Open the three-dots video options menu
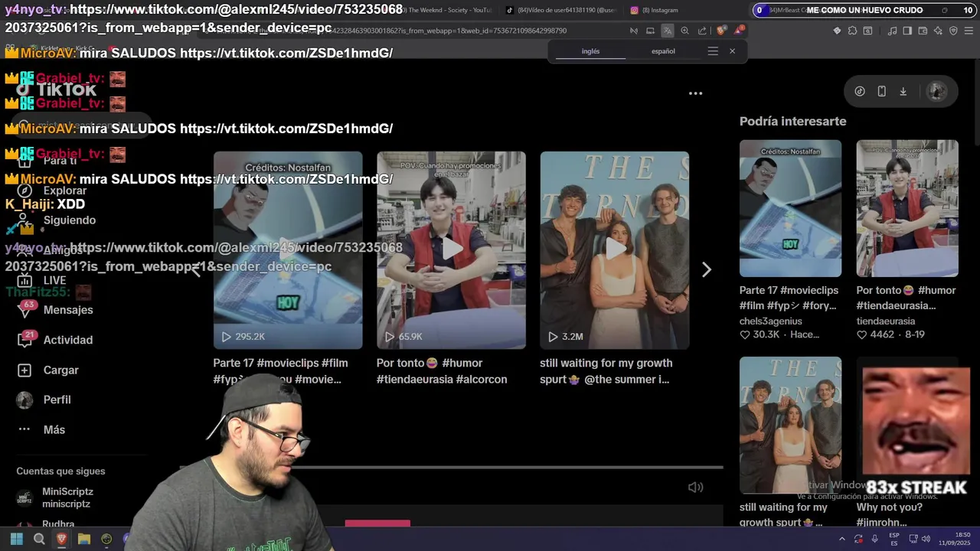The height and width of the screenshot is (551, 980). (695, 93)
